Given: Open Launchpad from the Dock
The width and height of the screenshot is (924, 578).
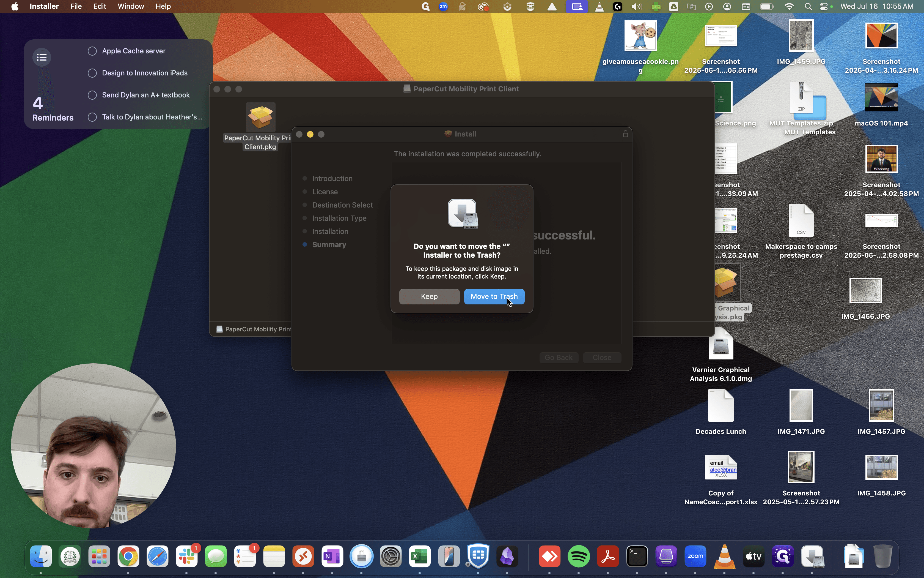Looking at the screenshot, I should 99,556.
